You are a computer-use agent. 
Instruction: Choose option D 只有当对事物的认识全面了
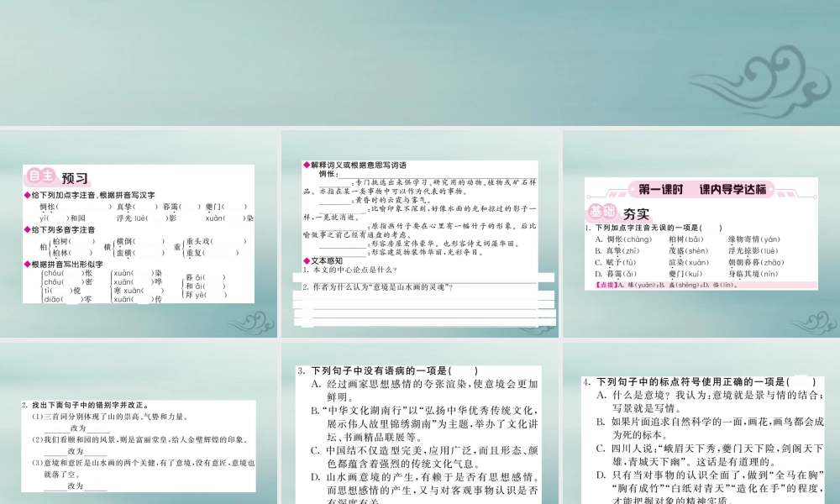(x=710, y=487)
